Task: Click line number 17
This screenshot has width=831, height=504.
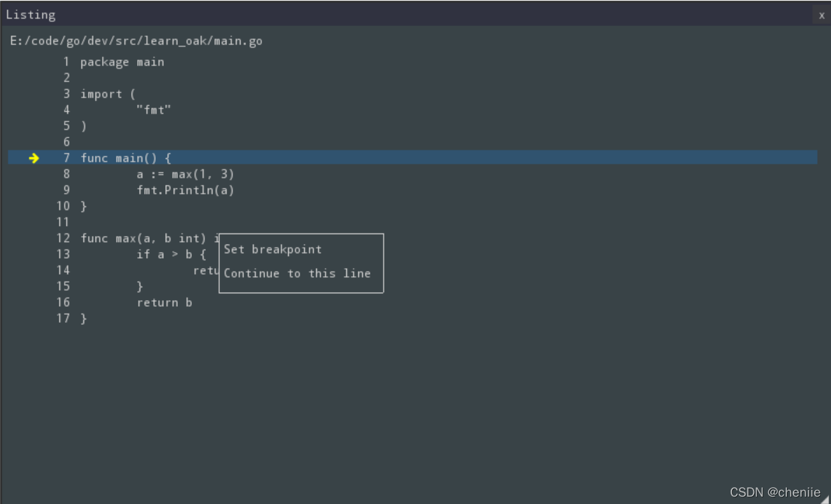Action: pos(63,318)
